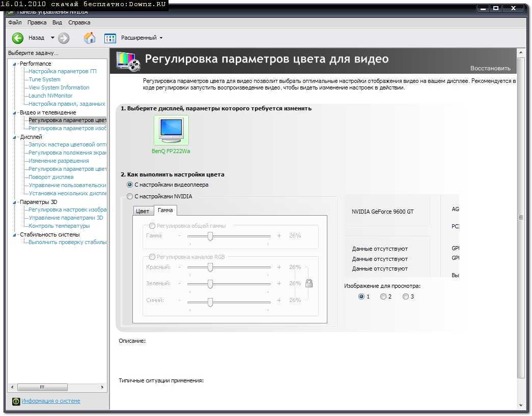Open the Файл menu
Viewport: 532px width, 416px height.
(x=15, y=22)
